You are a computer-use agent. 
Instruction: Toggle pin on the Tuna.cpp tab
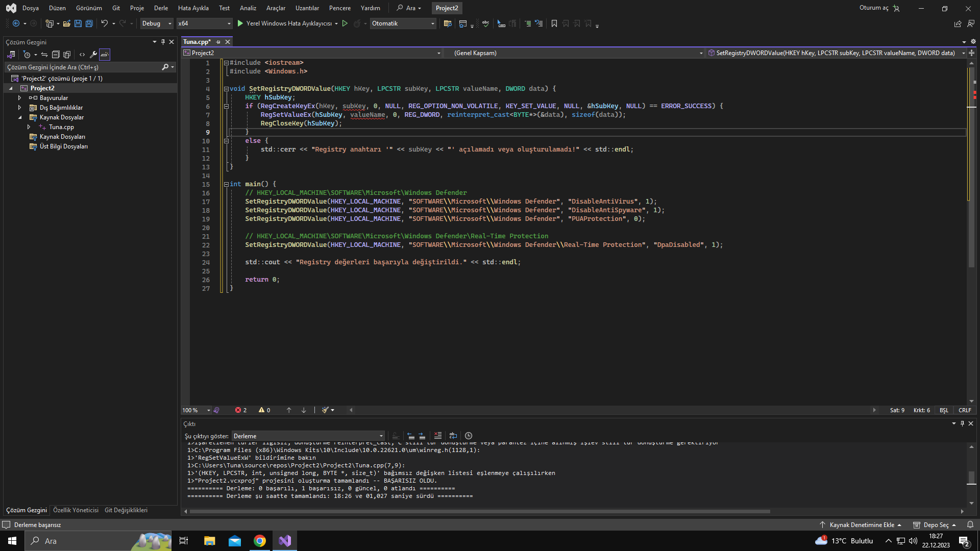(218, 42)
